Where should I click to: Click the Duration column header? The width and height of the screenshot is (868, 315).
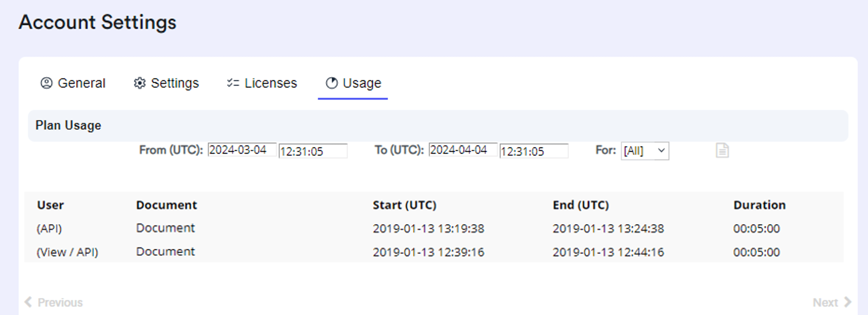(760, 205)
